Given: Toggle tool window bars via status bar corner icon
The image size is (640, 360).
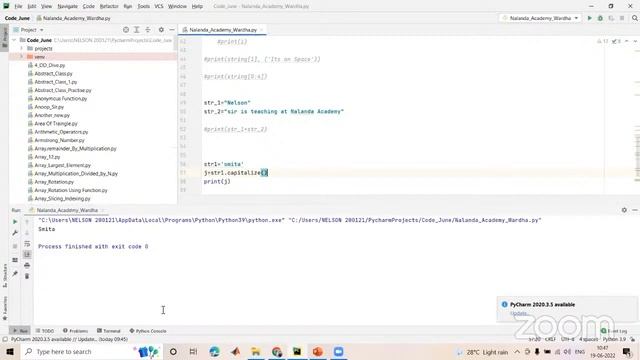Looking at the screenshot, I should point(4,339).
